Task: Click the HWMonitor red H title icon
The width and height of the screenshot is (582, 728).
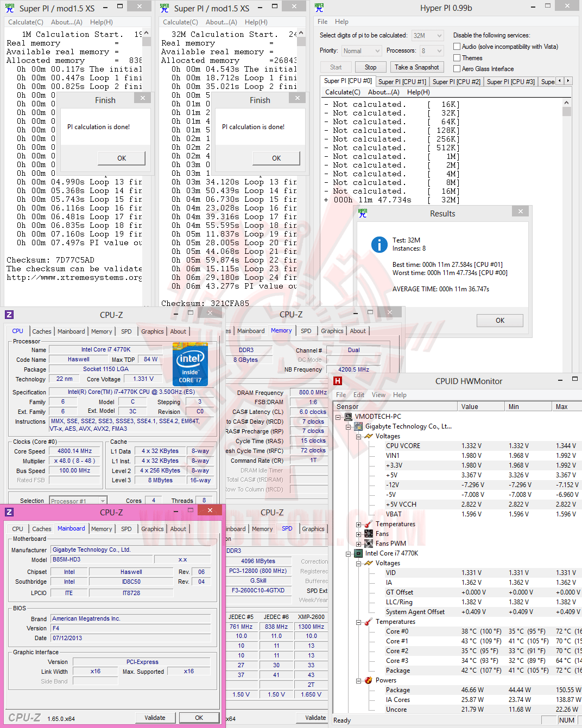Action: coord(338,381)
